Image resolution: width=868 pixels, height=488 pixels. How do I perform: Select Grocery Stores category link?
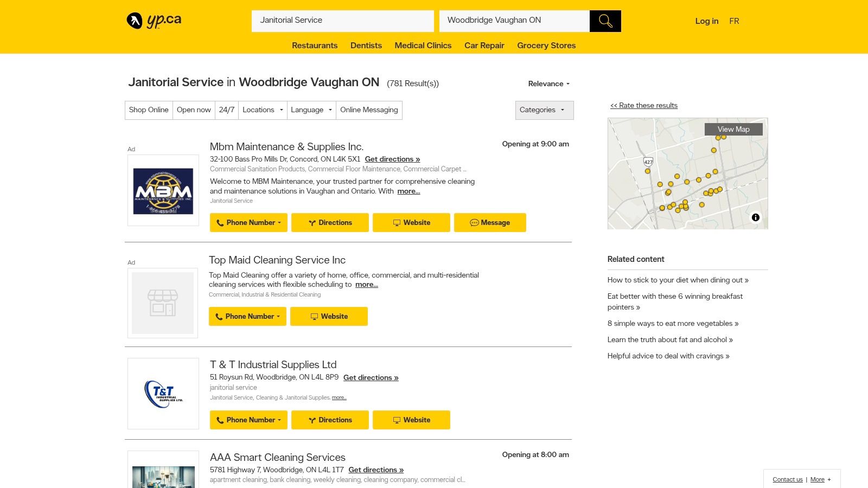pos(546,46)
